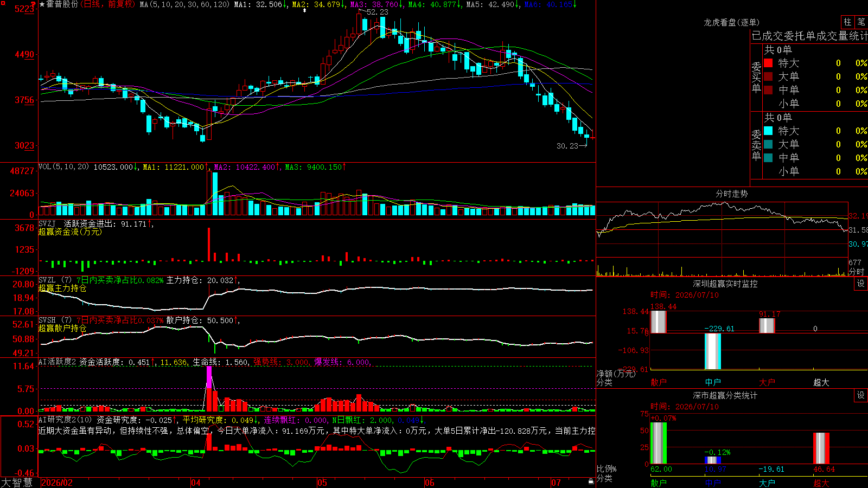868x488 pixels.
Task: Click the AI活跃度2 indicator name
Action: tap(58, 362)
